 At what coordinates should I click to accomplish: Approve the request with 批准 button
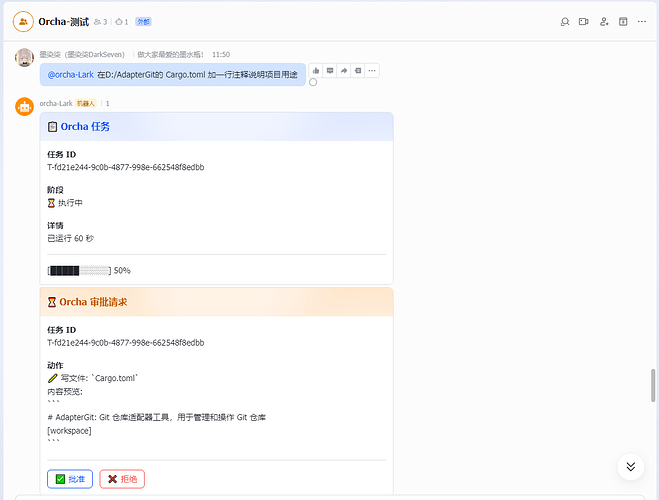click(x=70, y=479)
